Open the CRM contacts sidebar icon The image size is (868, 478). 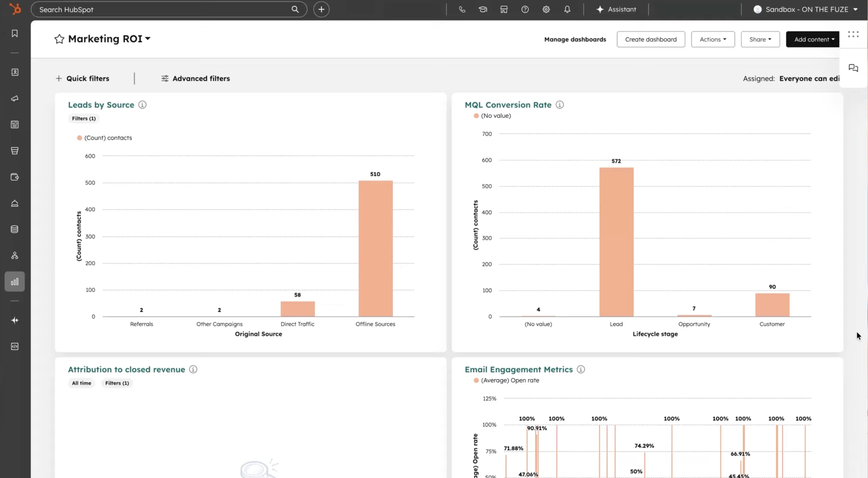tap(14, 72)
